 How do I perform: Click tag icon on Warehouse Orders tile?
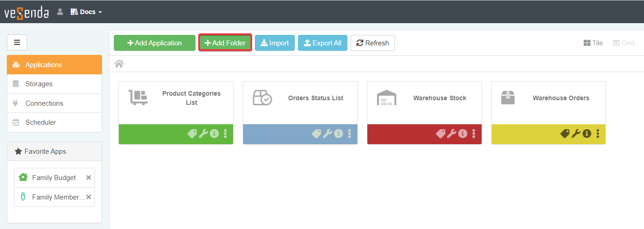(565, 133)
